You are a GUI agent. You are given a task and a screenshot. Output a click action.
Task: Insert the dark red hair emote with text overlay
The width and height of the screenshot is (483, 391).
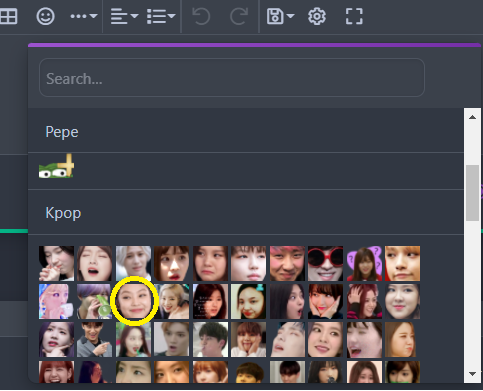tap(210, 301)
